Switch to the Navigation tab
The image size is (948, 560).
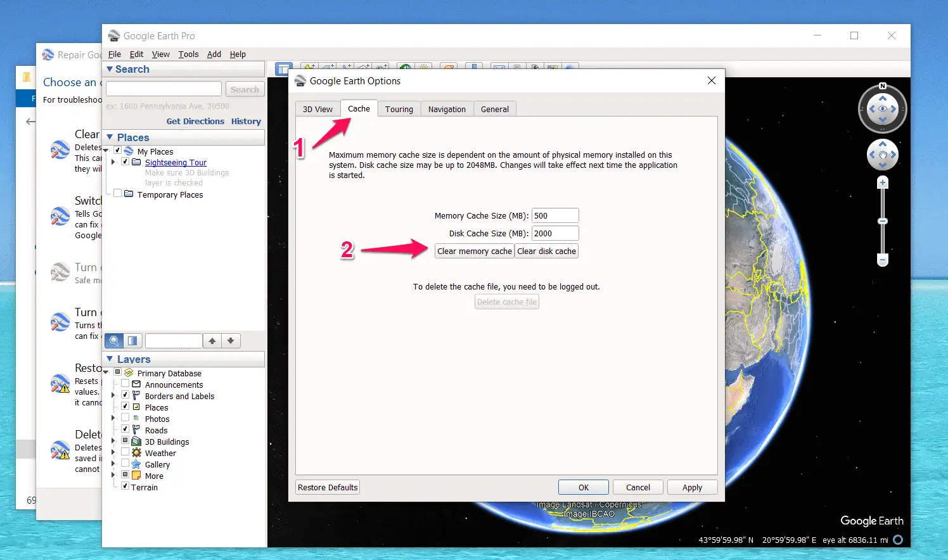point(447,109)
